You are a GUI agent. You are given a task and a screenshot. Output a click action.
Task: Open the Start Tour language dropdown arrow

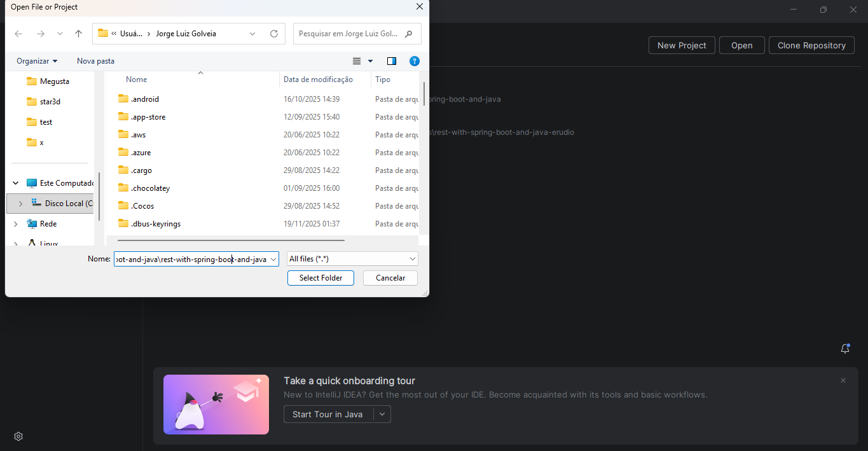coord(382,414)
